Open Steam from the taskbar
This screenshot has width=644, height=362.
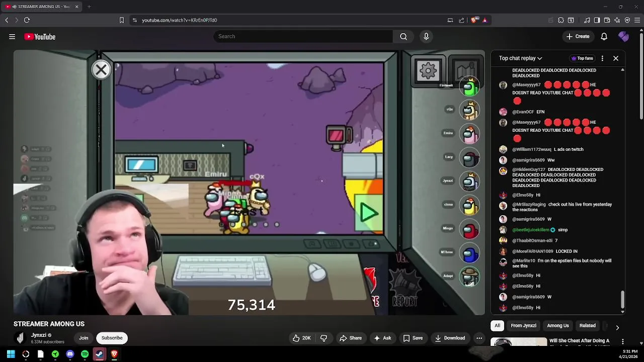point(100,354)
